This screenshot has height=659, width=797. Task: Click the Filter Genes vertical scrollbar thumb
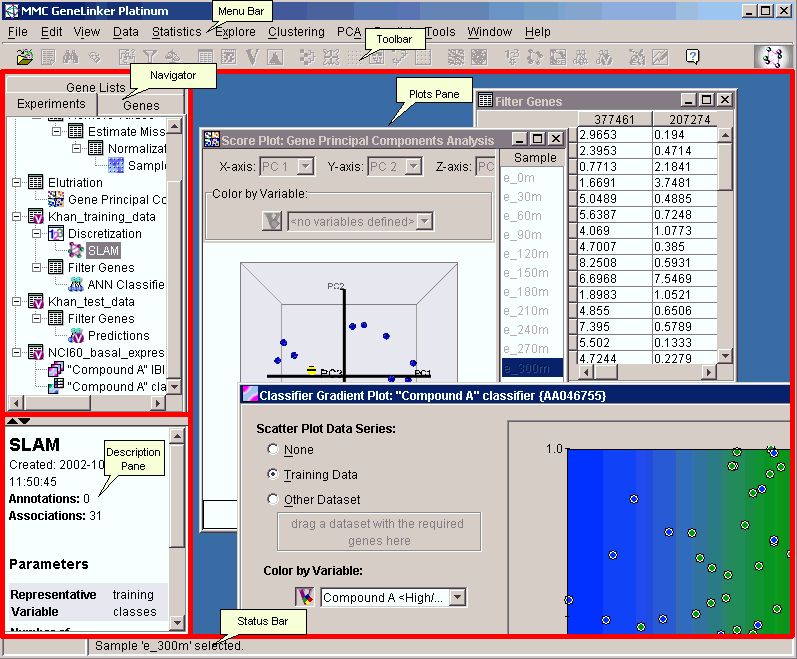click(x=725, y=166)
